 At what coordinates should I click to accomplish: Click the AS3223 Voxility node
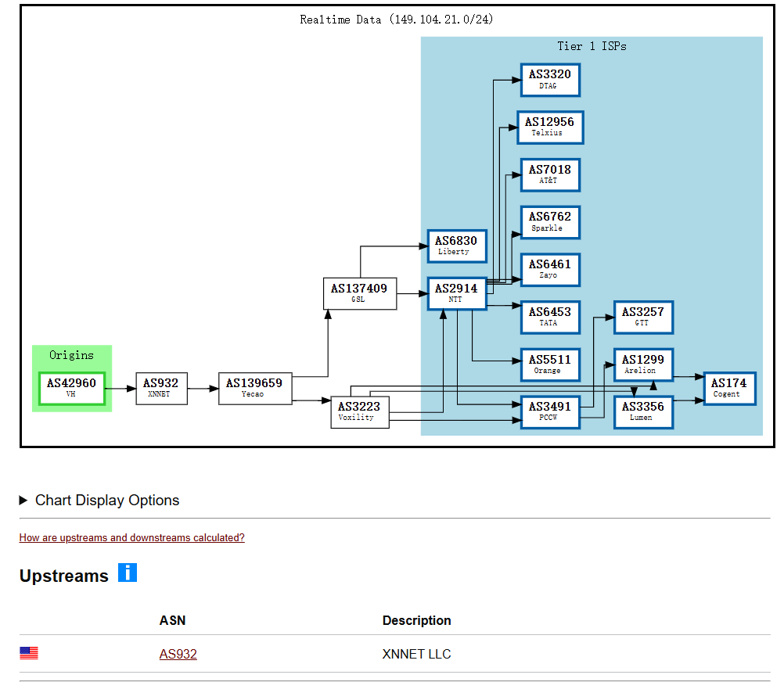point(360,412)
